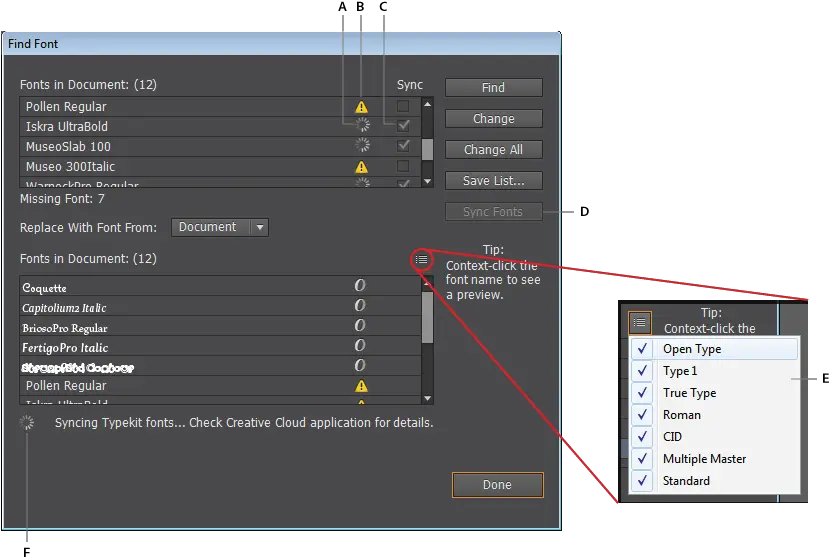Image resolution: width=829 pixels, height=557 pixels.
Task: Click top font list scroll up arrow
Action: (427, 104)
